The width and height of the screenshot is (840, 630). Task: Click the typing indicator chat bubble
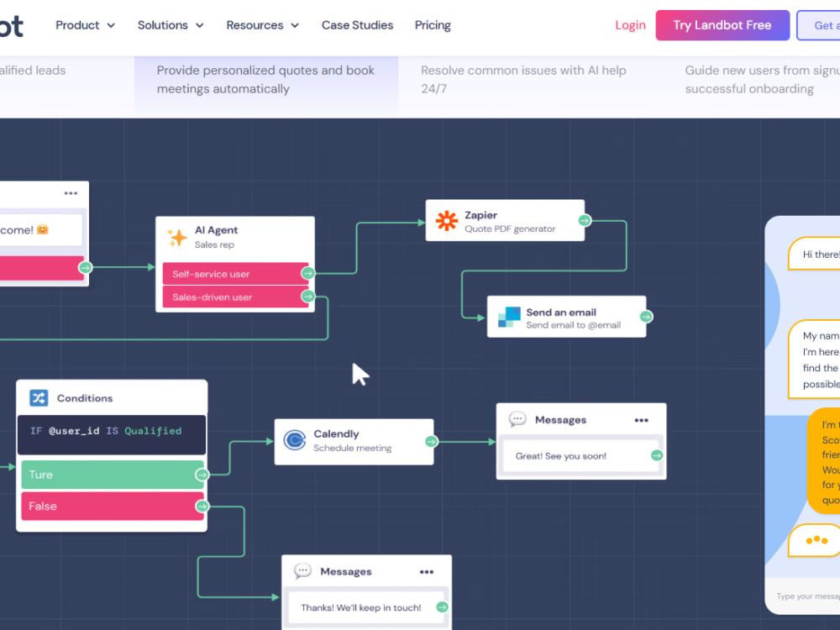point(814,540)
